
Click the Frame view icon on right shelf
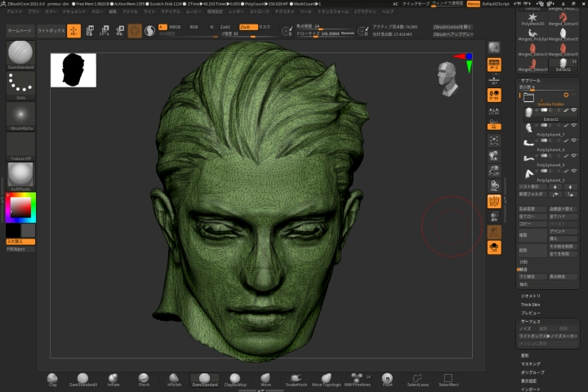tap(494, 140)
